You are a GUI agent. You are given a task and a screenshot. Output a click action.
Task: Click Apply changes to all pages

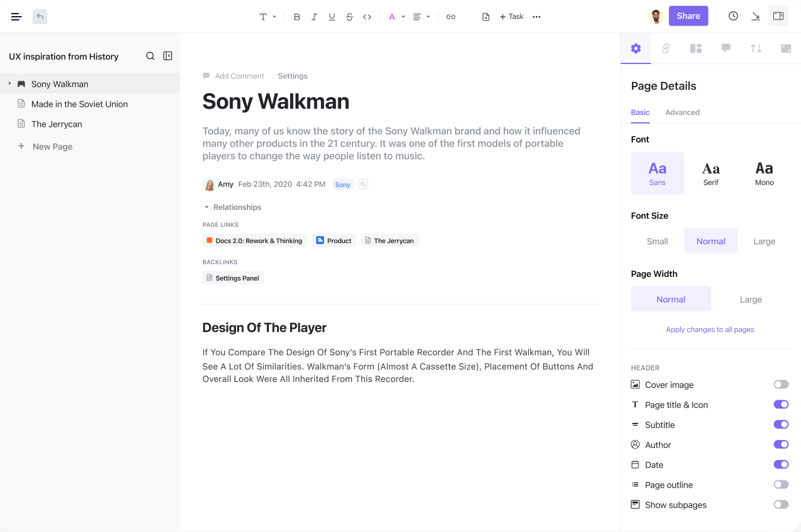710,329
